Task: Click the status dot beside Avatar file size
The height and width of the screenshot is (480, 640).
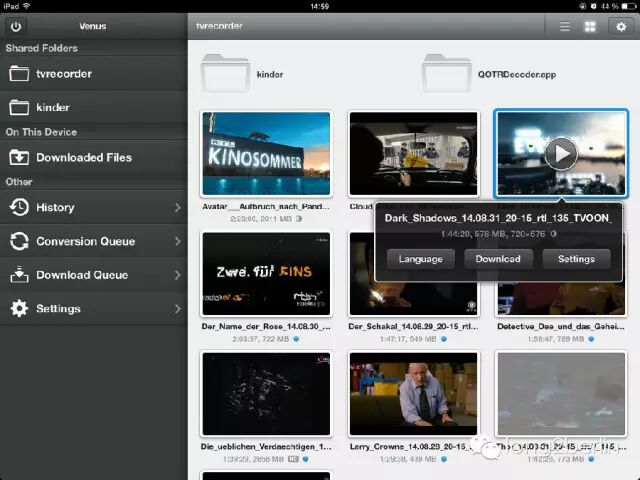Action: [299, 219]
